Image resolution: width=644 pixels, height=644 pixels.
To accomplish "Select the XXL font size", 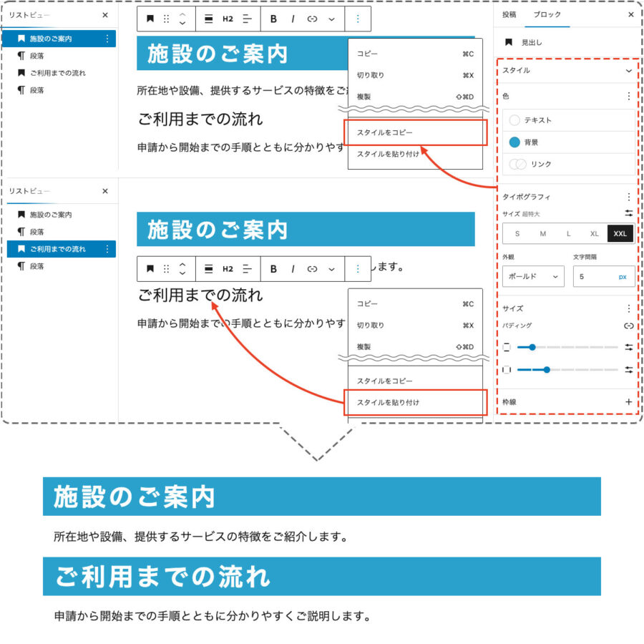I will (x=620, y=234).
